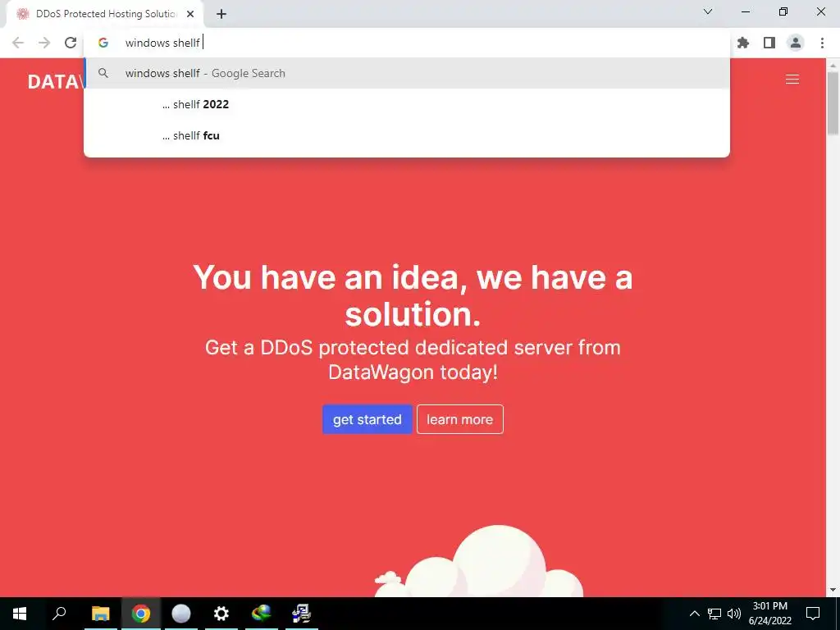
Task: Close the DDoS Protected Hosting tab
Action: click(x=190, y=14)
